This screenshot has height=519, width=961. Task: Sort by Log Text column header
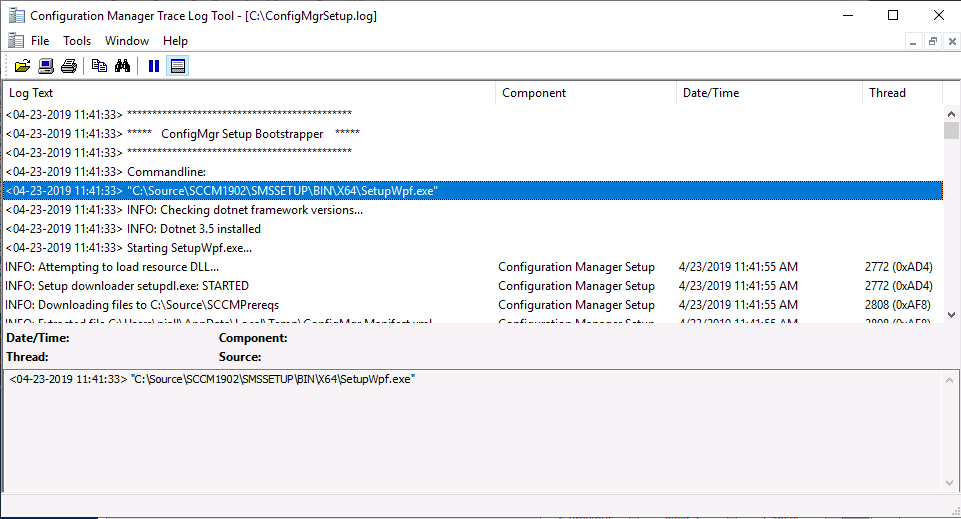[249, 93]
